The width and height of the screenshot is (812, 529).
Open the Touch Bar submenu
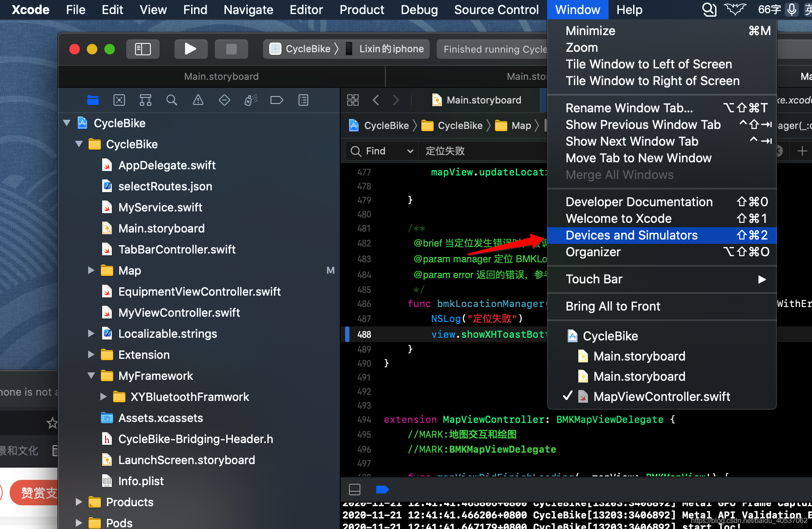(x=662, y=279)
